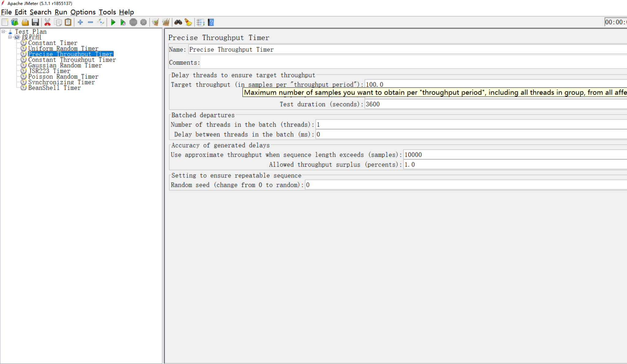Open the Options menu

pyautogui.click(x=83, y=12)
